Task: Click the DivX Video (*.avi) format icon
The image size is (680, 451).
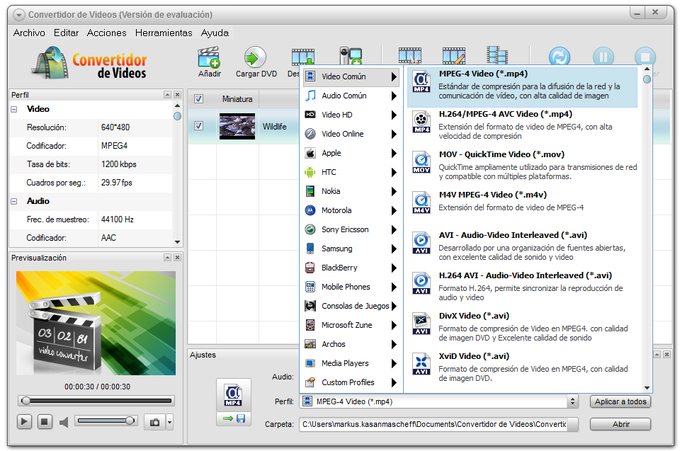Action: click(422, 324)
